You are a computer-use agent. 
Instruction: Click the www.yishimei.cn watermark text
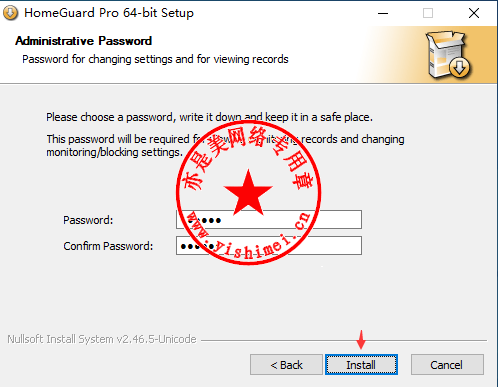point(249,237)
